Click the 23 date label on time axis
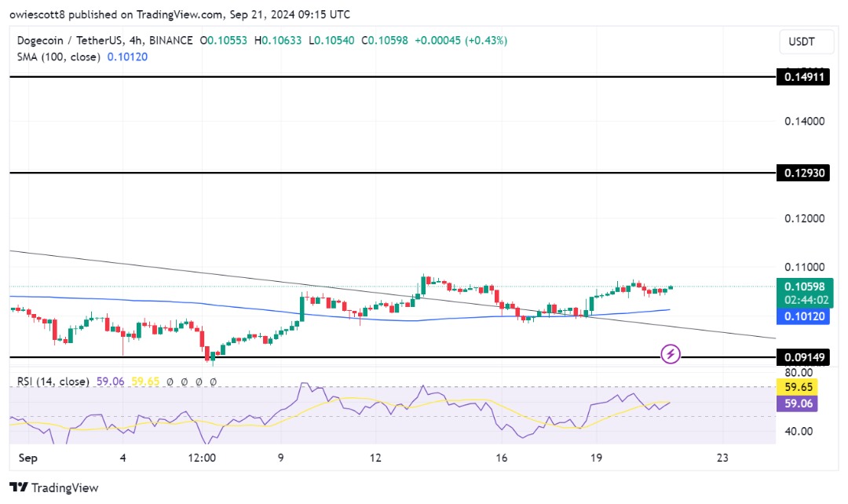The width and height of the screenshot is (848, 504). click(x=722, y=458)
